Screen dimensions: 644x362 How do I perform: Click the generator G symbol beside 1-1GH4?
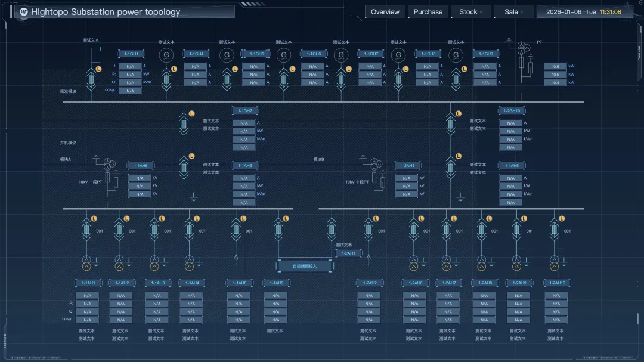coord(166,55)
